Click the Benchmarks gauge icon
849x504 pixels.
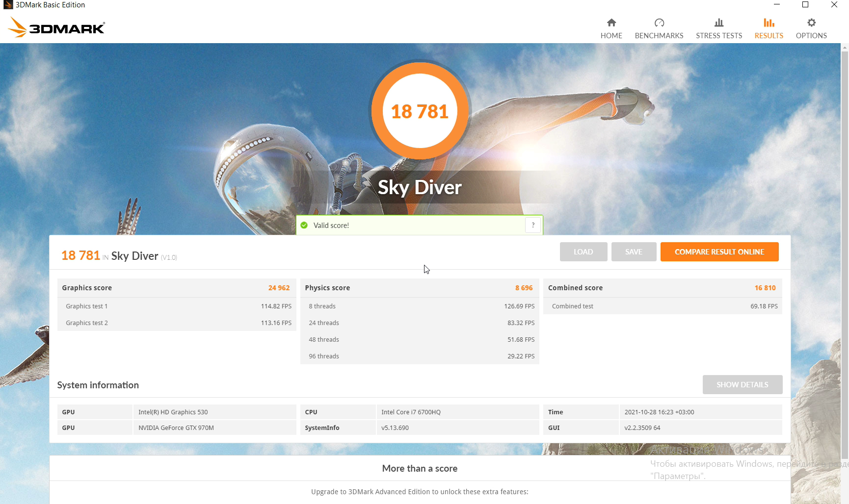[659, 23]
